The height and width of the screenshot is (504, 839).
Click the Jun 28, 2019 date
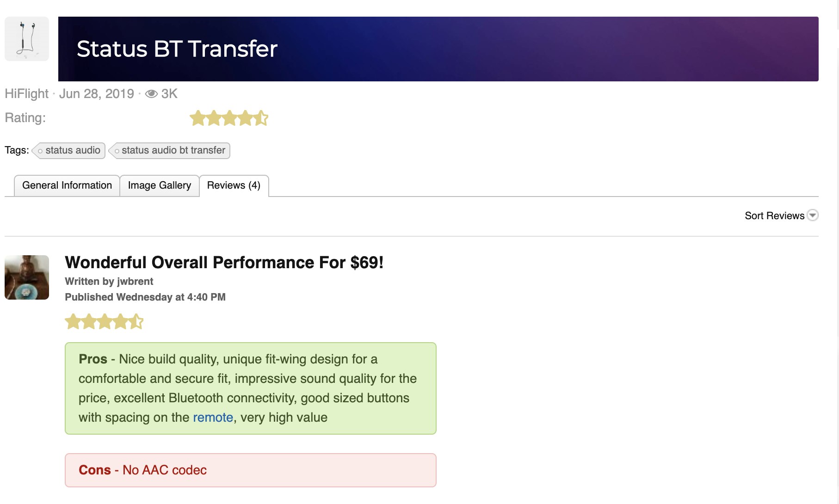pyautogui.click(x=96, y=94)
